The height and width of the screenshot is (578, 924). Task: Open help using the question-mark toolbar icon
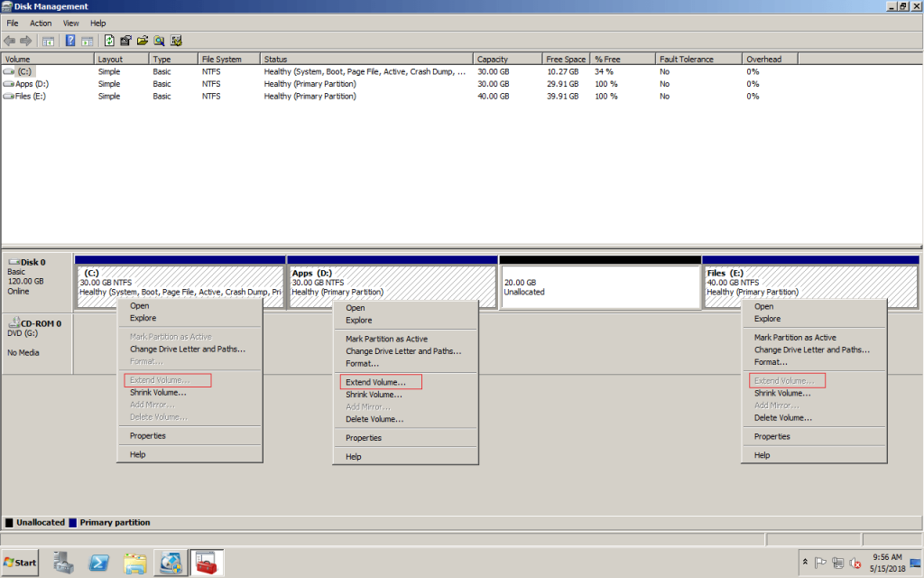[x=70, y=40]
